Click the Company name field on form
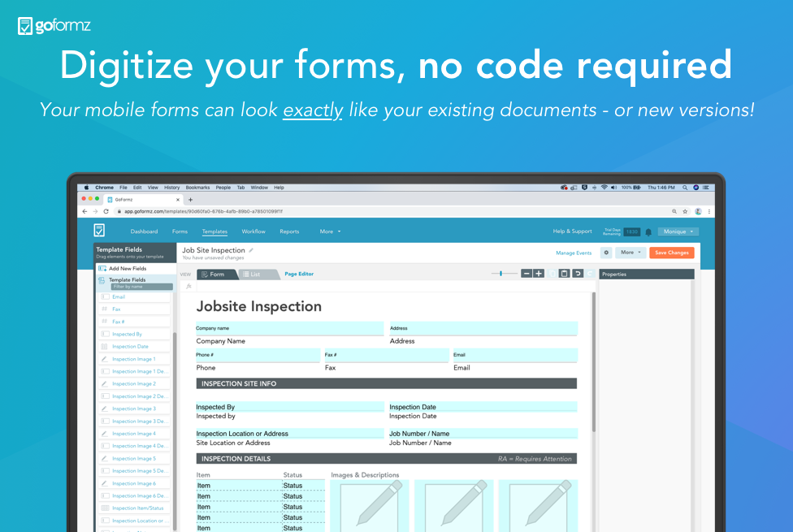The image size is (793, 532). click(290, 328)
